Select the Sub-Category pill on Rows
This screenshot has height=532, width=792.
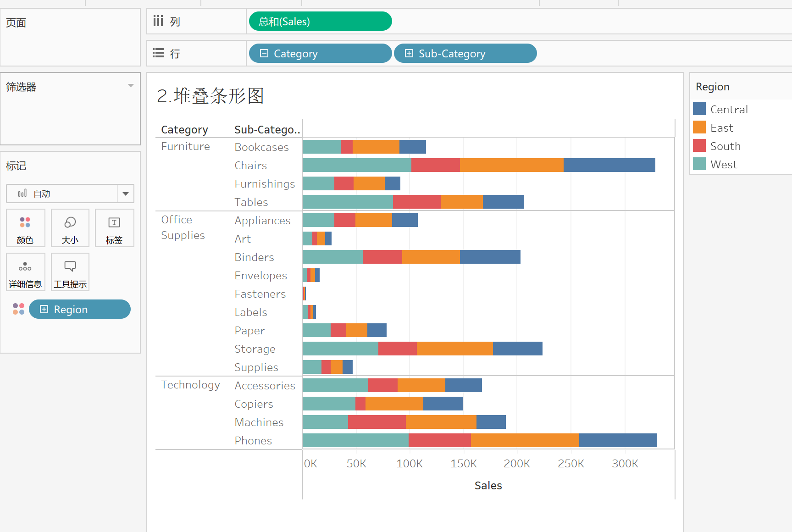coord(465,53)
